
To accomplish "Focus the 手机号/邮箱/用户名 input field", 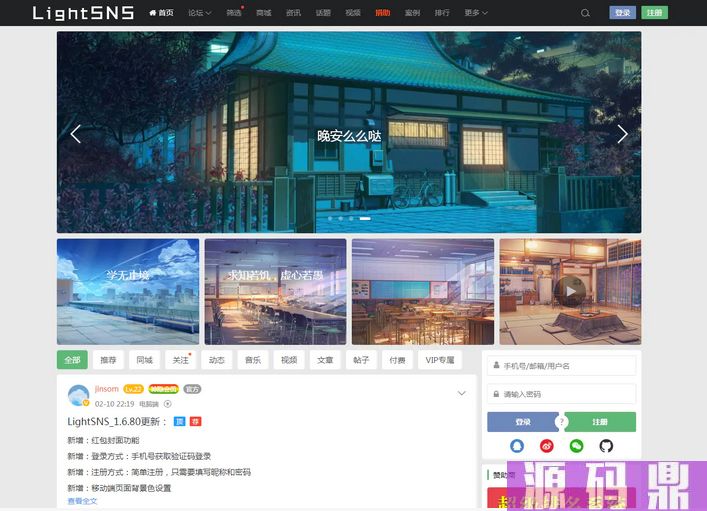I will click(561, 366).
